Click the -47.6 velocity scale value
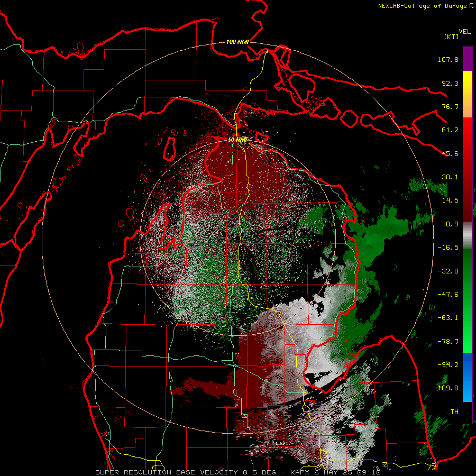The height and width of the screenshot is (476, 476). 448,295
